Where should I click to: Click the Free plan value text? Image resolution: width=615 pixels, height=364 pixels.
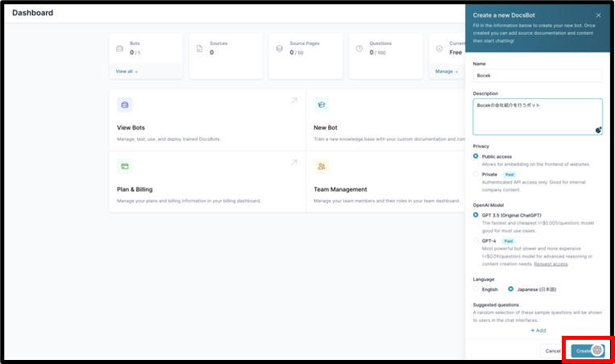point(455,52)
